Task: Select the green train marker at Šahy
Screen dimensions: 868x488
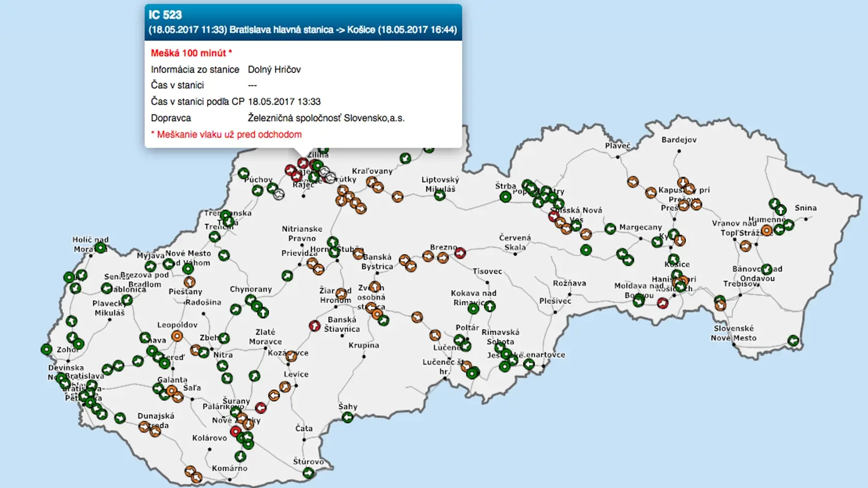Action: [348, 417]
